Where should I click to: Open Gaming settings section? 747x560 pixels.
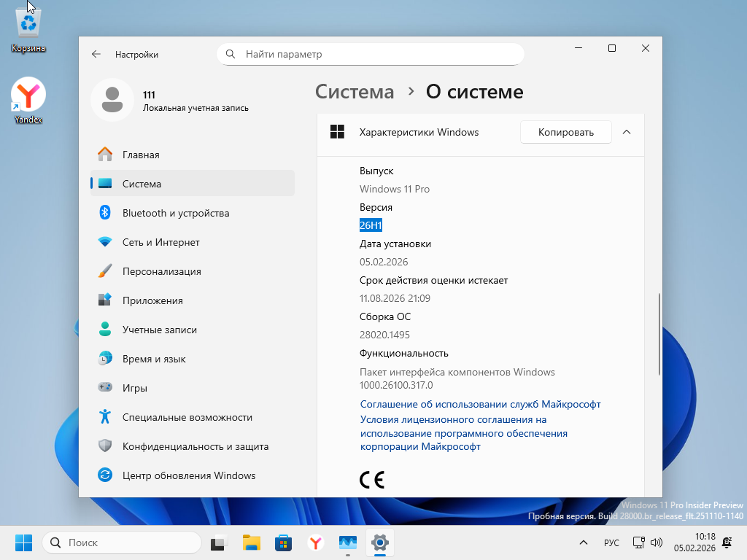click(135, 388)
